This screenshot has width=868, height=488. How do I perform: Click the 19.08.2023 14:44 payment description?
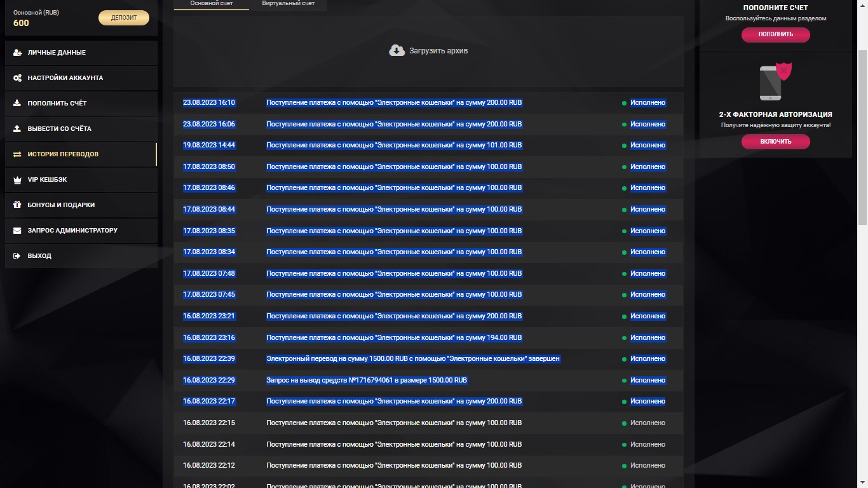tap(394, 146)
